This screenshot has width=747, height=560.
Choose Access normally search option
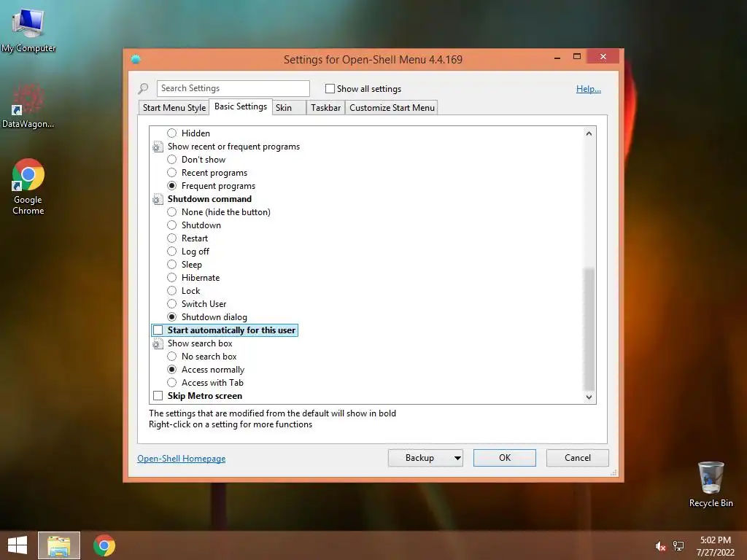click(172, 370)
